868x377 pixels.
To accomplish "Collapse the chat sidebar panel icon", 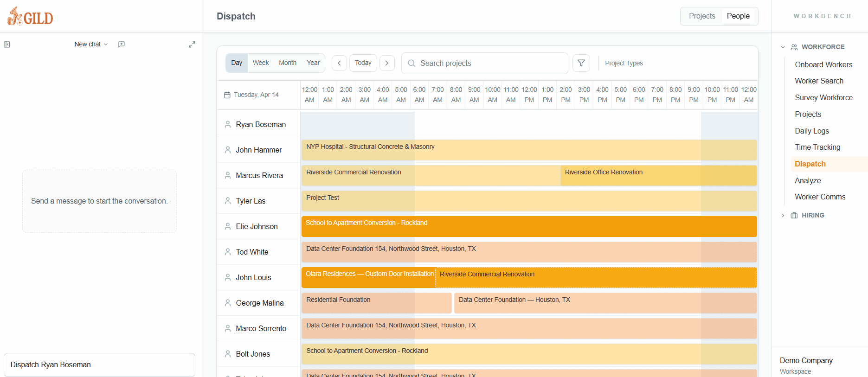I will pos(7,45).
